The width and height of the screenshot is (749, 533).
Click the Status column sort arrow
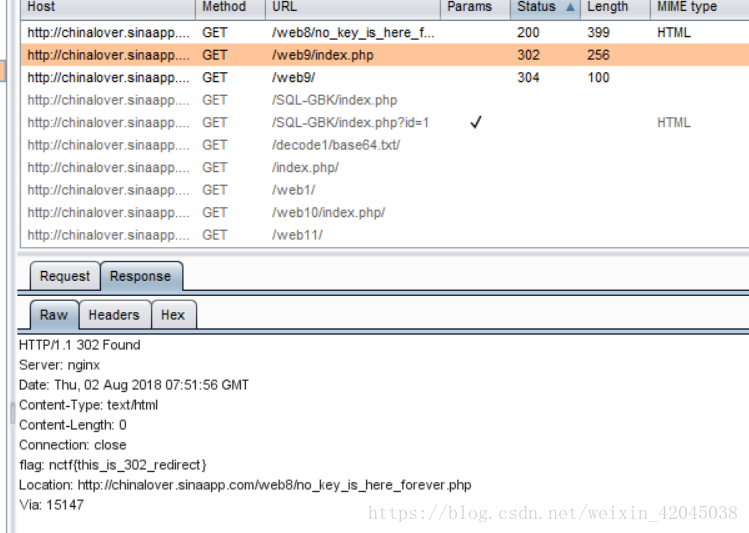point(570,7)
